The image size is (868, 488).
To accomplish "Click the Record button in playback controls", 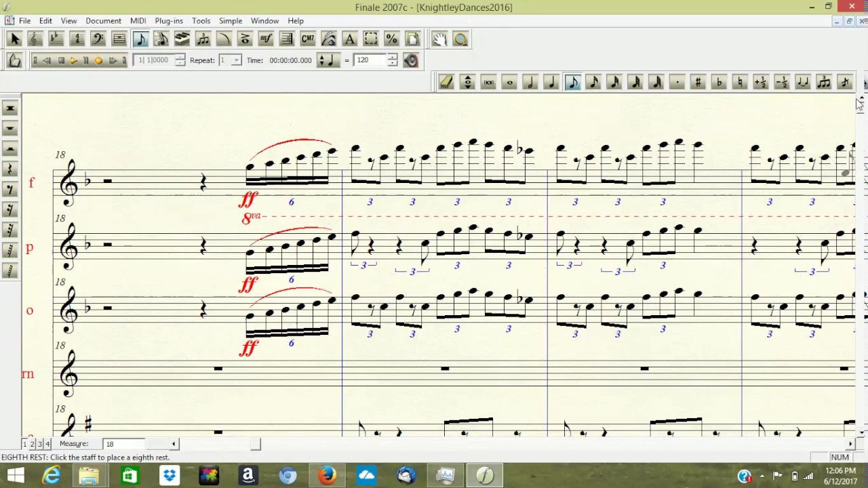I will pos(98,60).
